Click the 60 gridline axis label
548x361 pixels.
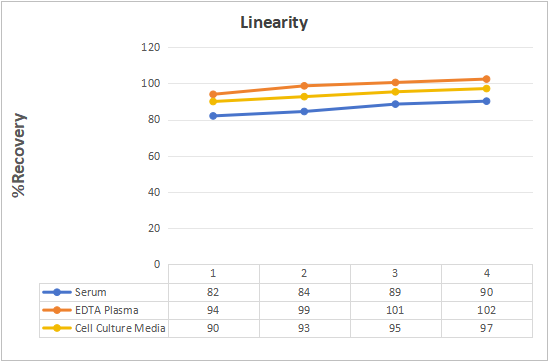(x=154, y=156)
